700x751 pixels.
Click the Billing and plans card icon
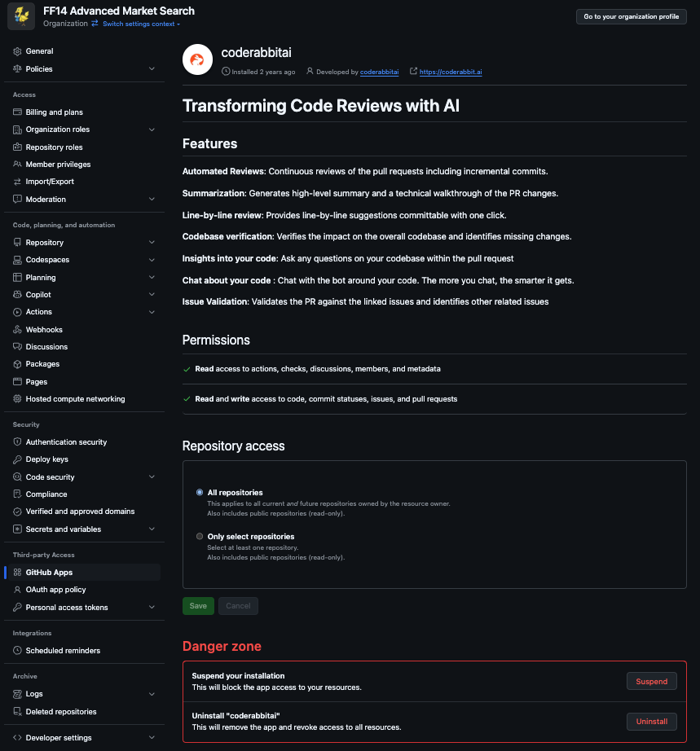[17, 112]
